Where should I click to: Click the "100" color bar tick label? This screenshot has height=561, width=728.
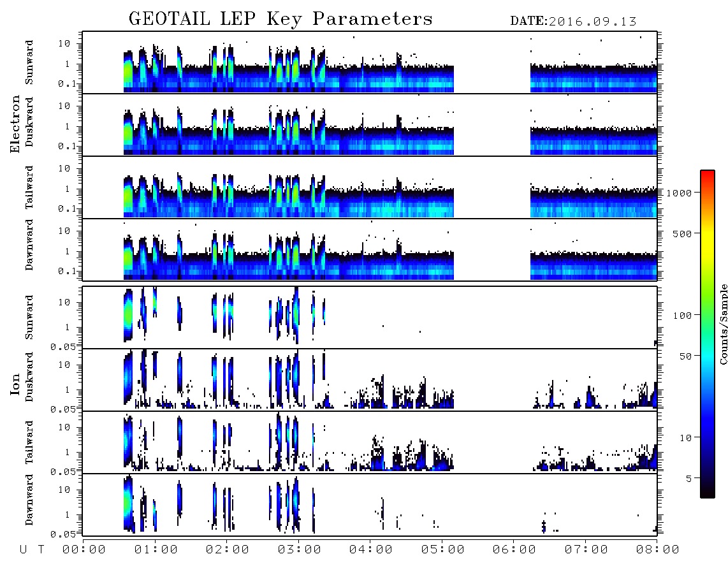[683, 316]
